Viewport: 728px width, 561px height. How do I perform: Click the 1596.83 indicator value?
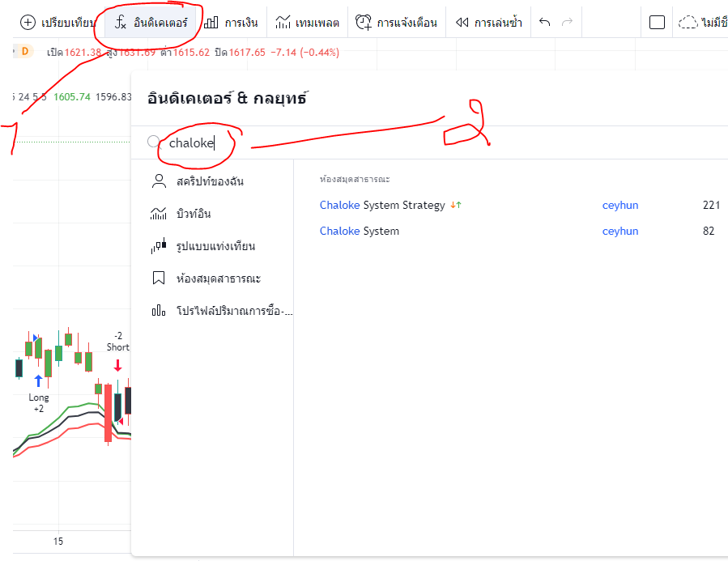click(113, 97)
